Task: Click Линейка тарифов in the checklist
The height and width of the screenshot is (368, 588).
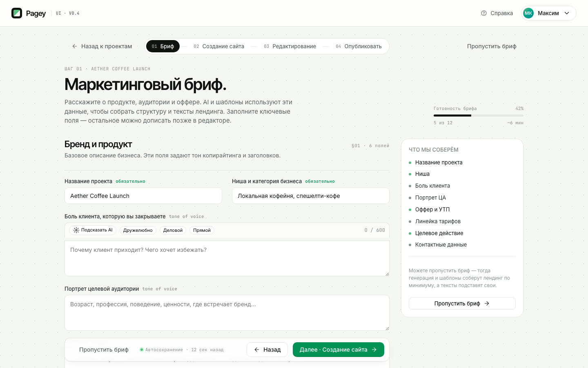Action: [x=438, y=221]
